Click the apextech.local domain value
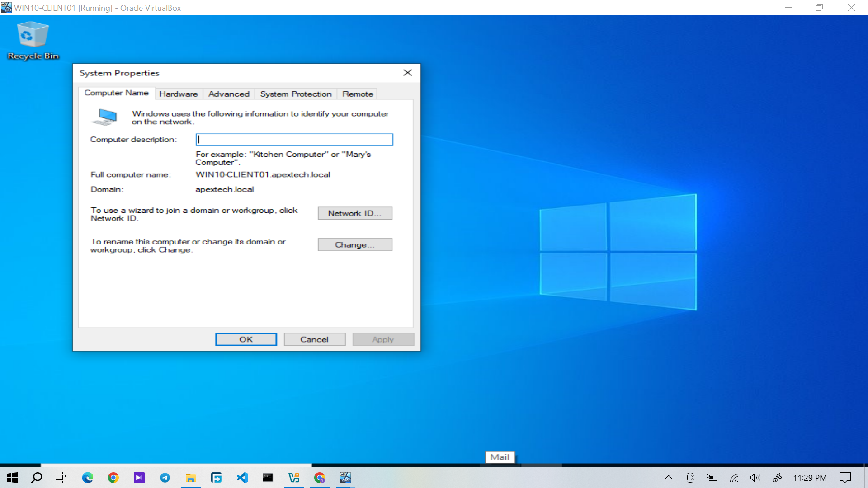This screenshot has width=868, height=488. click(x=224, y=189)
